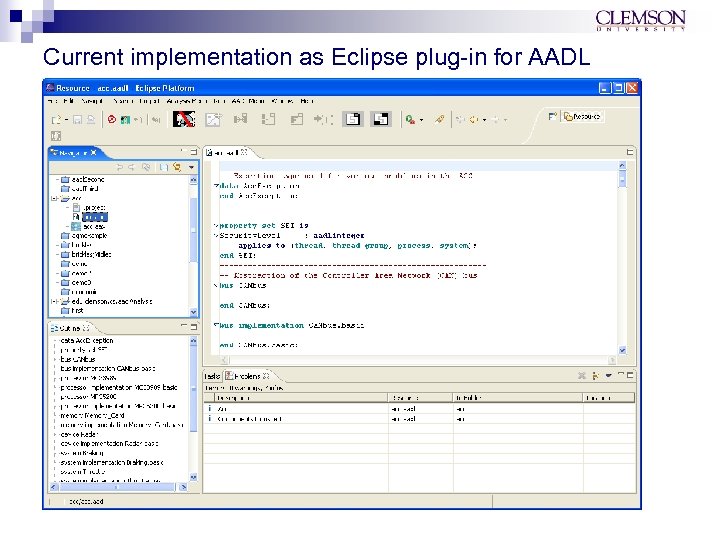Screen dimensions: 720x540
Task: Select 'device implementation Radar.basic' in Outline
Action: (109, 444)
